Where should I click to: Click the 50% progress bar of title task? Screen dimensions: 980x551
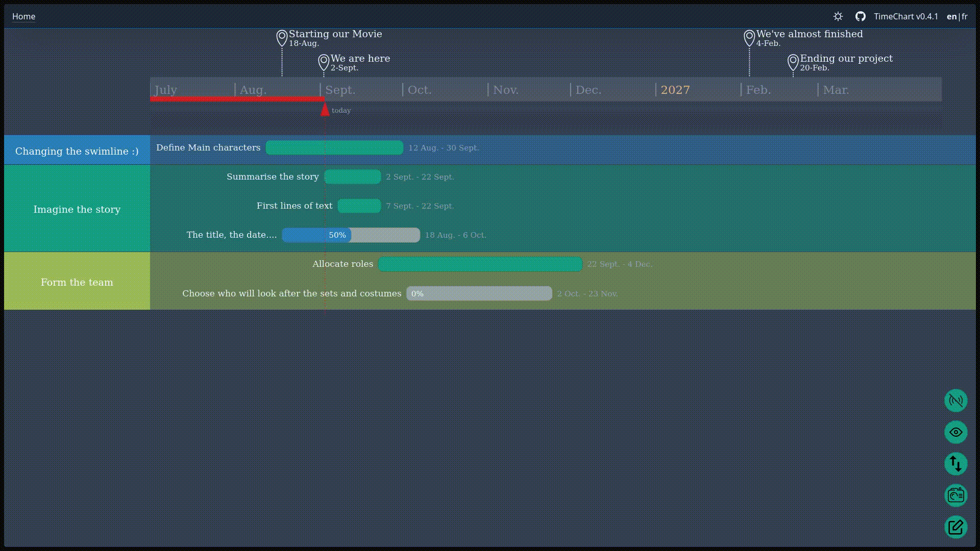point(351,235)
